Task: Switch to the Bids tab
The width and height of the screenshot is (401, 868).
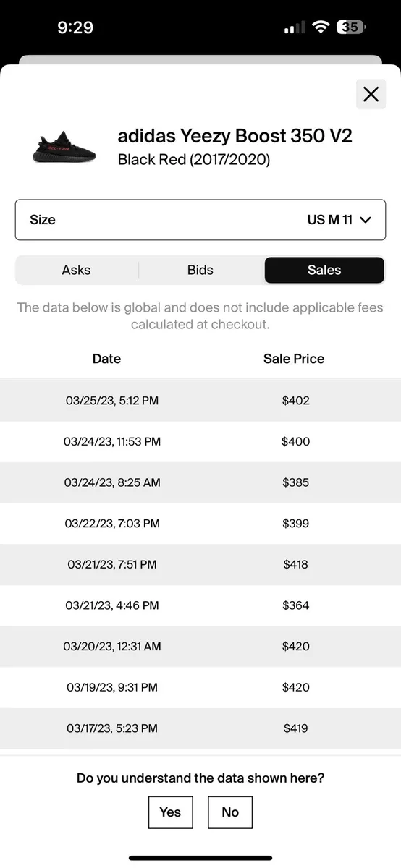Action: click(200, 270)
